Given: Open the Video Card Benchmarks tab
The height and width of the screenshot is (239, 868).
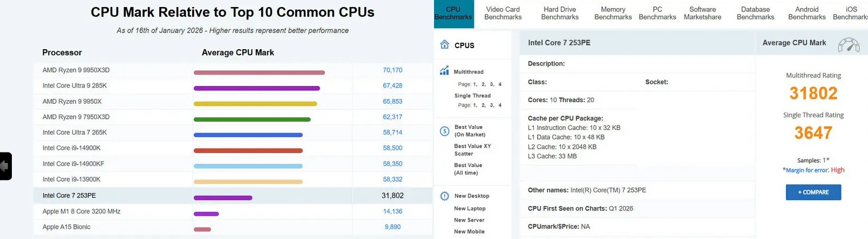Looking at the screenshot, I should [x=503, y=14].
